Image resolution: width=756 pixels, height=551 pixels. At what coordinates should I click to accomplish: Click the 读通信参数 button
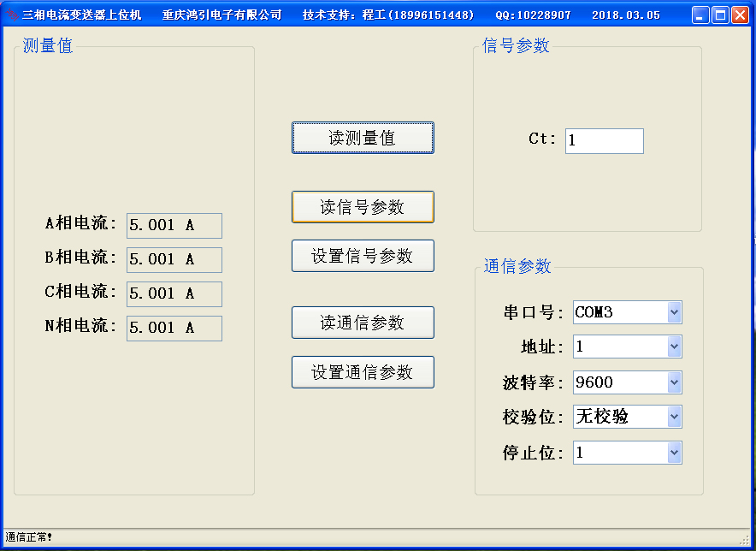(363, 323)
